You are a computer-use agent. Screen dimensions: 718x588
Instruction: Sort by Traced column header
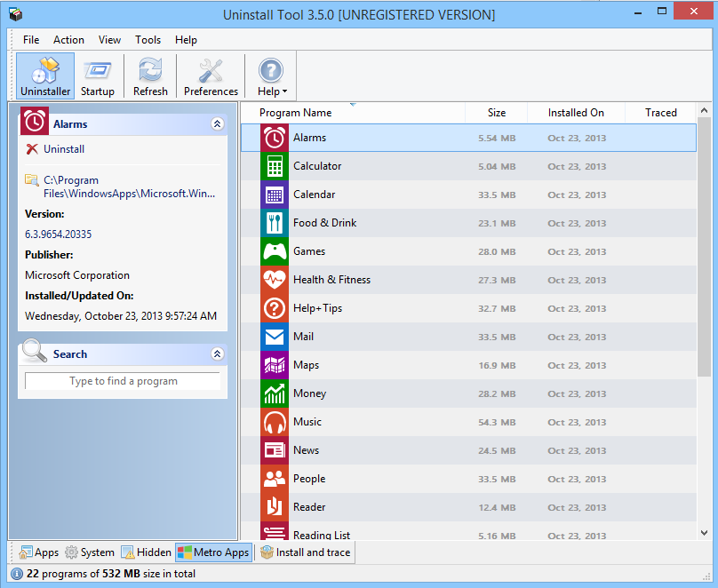coord(661,113)
